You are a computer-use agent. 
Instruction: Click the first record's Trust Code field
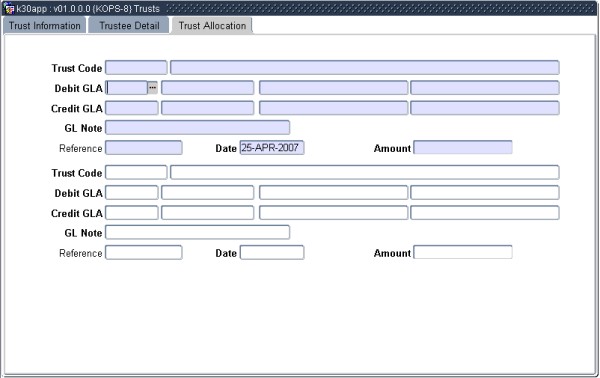(136, 68)
